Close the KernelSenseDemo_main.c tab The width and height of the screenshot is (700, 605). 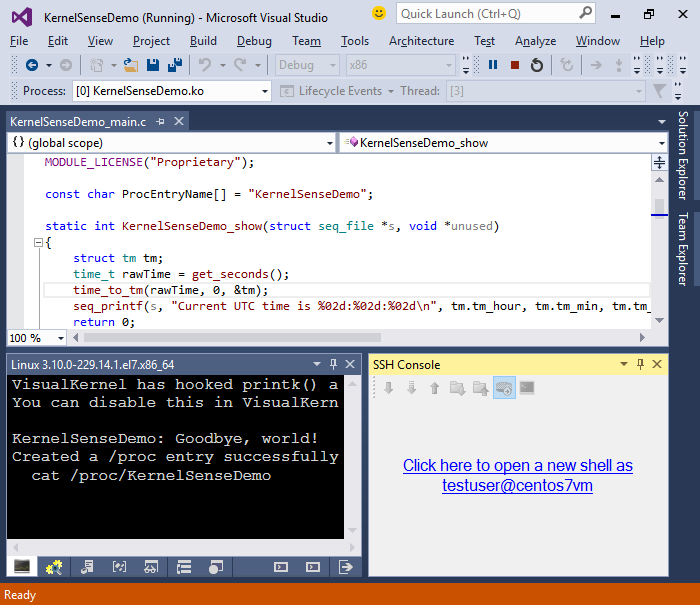(x=179, y=121)
